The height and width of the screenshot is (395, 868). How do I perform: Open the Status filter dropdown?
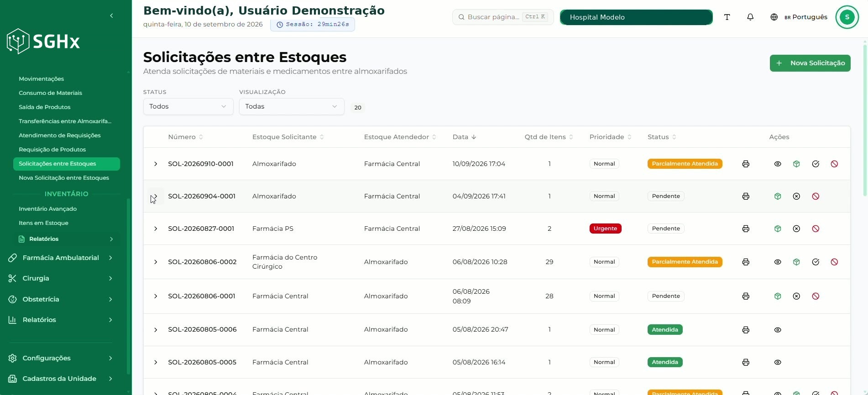point(188,106)
